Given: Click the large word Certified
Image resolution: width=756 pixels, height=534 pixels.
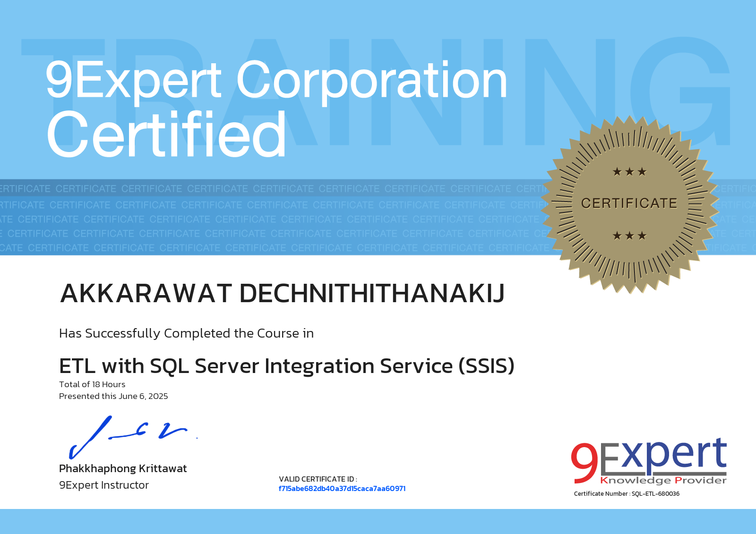Looking at the screenshot, I should (x=166, y=135).
